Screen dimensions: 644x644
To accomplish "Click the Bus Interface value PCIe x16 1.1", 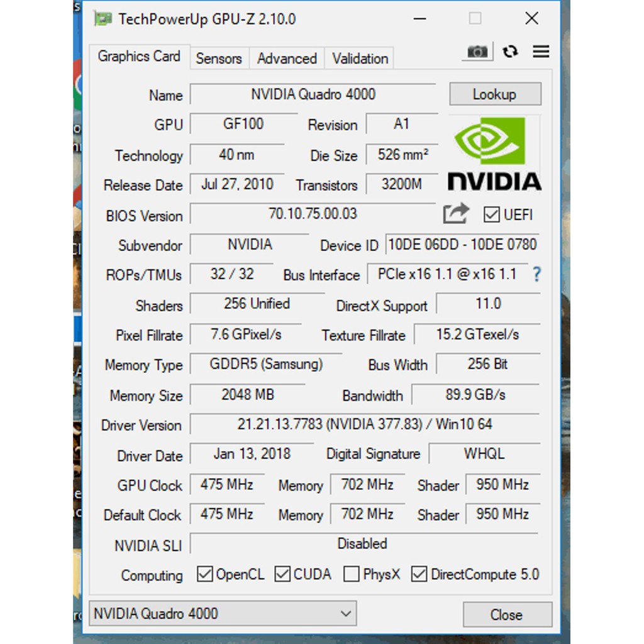I will [447, 274].
